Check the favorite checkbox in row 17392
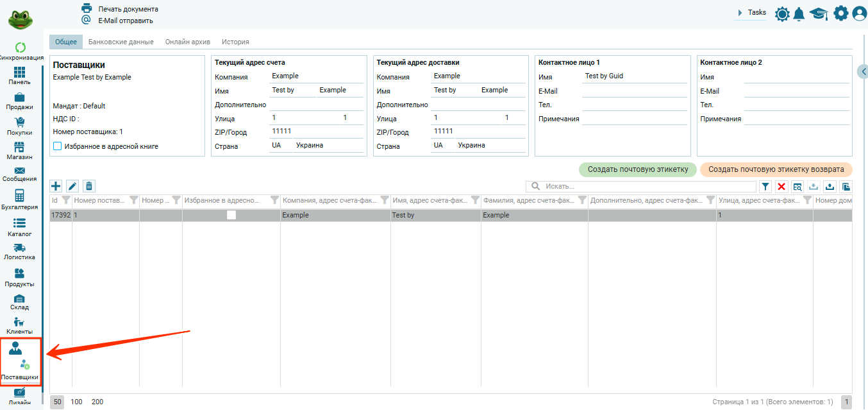This screenshot has width=868, height=410. 231,216
